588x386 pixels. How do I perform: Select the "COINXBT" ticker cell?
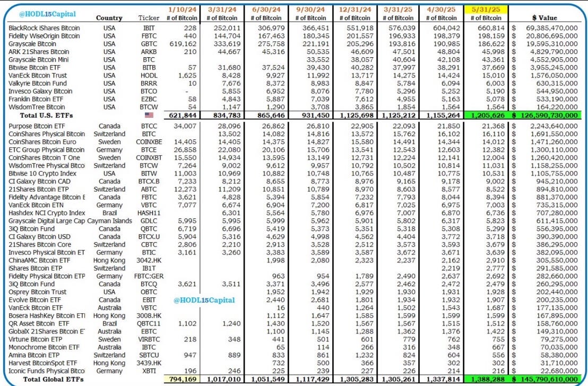(149, 158)
